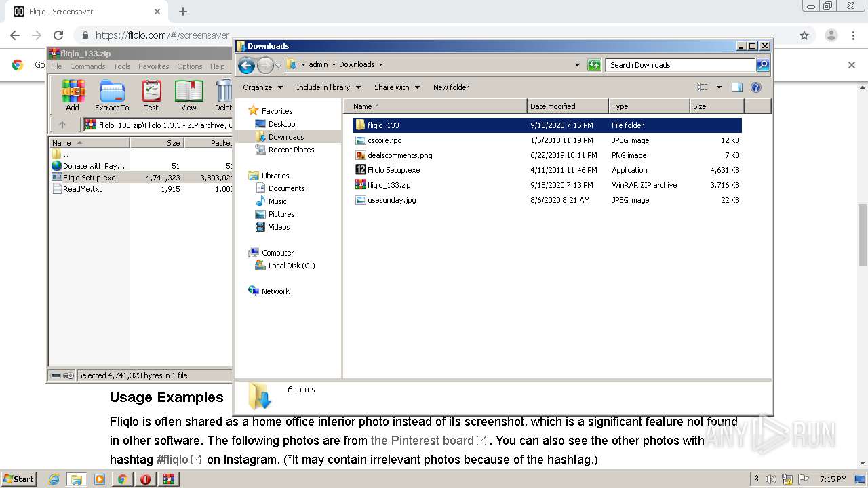The image size is (868, 488).
Task: Click change view icon in Explorer
Action: point(703,87)
